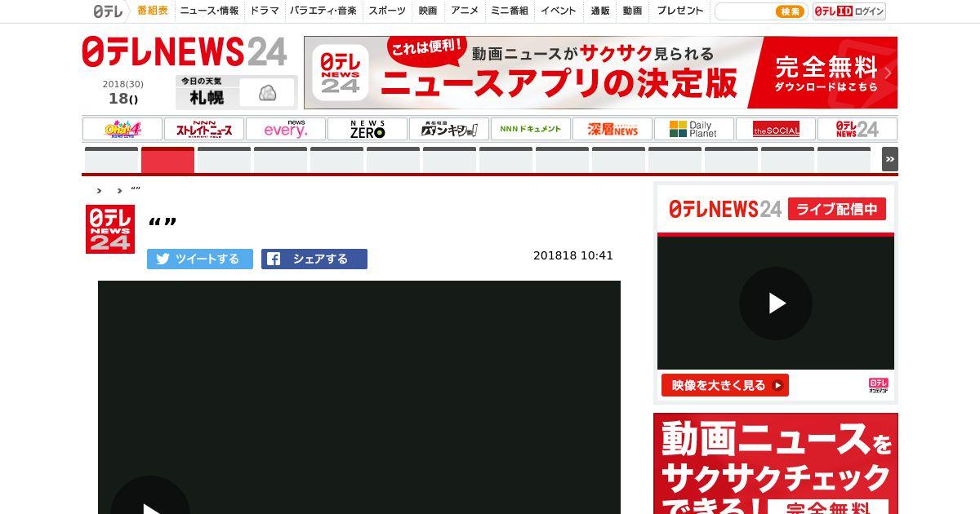Open the theSOCIAL program logo

(x=776, y=129)
